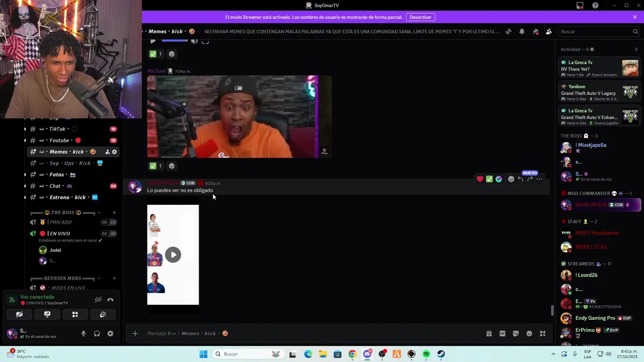Click the Mensaje Memes kick input box
Viewport: 644px width, 362px height.
click(312, 333)
